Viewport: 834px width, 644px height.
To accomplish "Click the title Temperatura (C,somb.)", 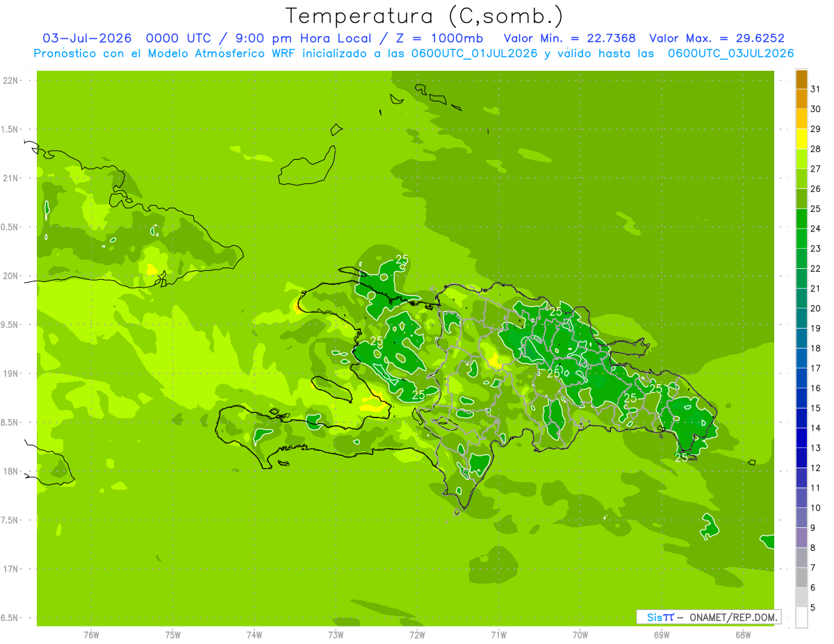I will [x=425, y=16].
